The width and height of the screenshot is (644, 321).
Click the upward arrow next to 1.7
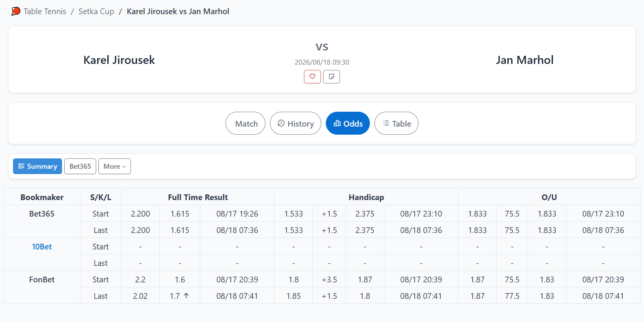tap(186, 296)
